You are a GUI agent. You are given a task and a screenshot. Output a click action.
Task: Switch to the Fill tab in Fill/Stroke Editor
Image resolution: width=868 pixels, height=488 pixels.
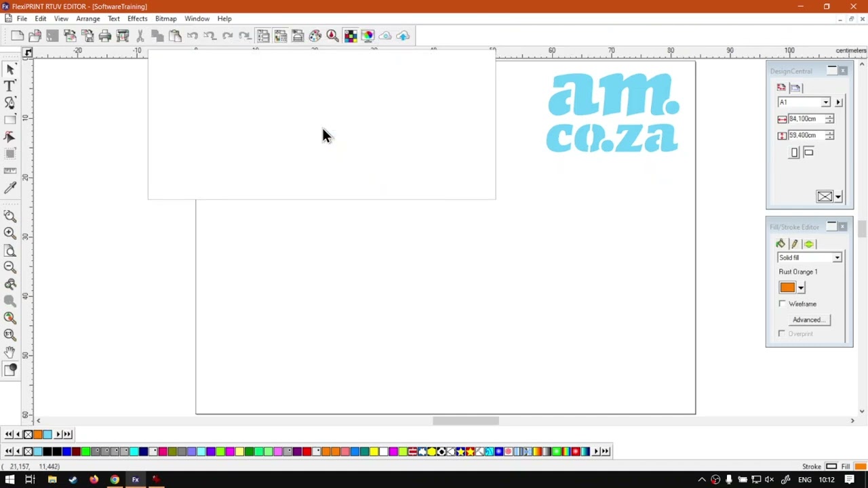[x=781, y=244]
